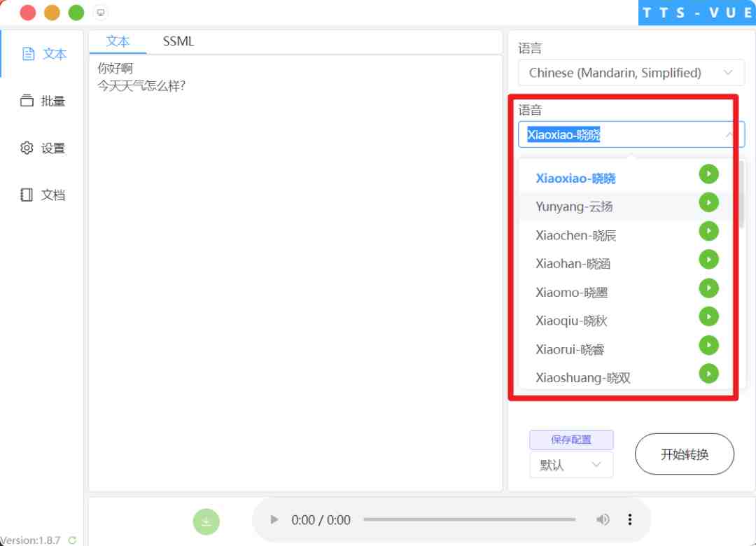Mute the audio player volume
The width and height of the screenshot is (756, 546).
603,520
